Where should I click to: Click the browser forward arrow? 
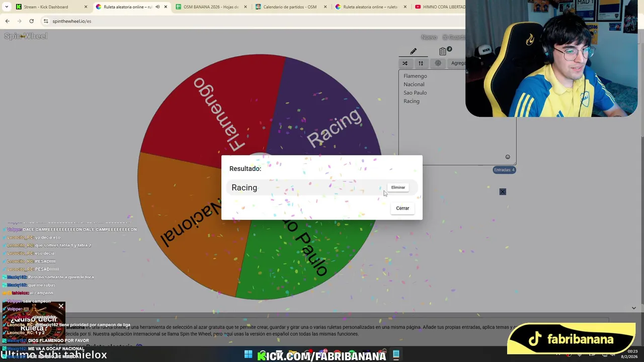point(19,21)
